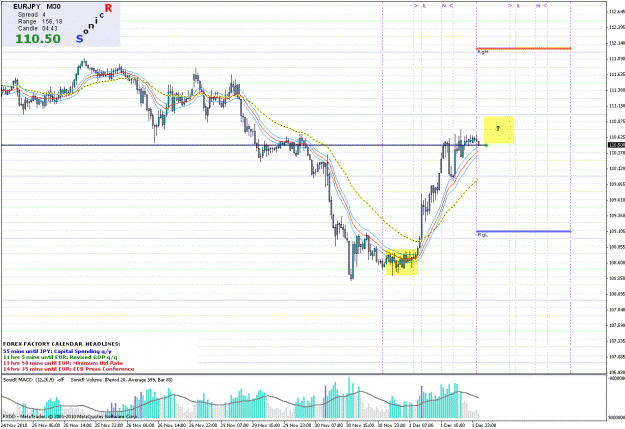Click the EUR ECB Press Conference headline
The image size is (625, 429).
coord(68,369)
